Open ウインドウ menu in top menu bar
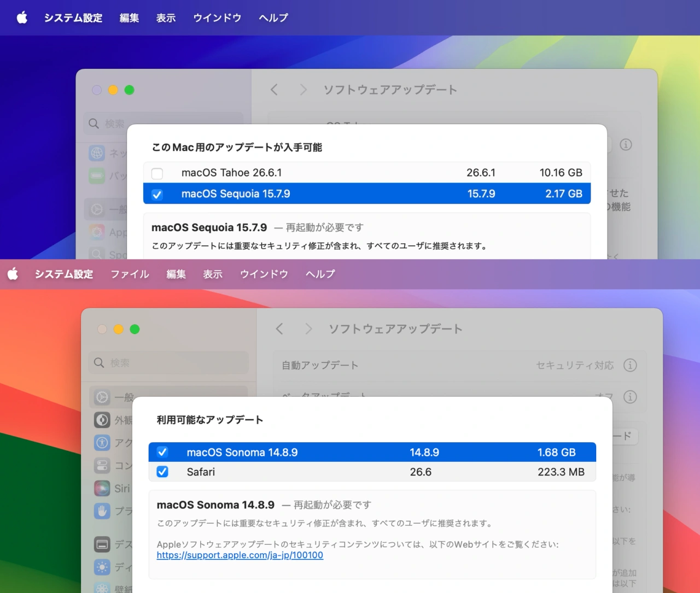The width and height of the screenshot is (700, 593). click(x=217, y=18)
